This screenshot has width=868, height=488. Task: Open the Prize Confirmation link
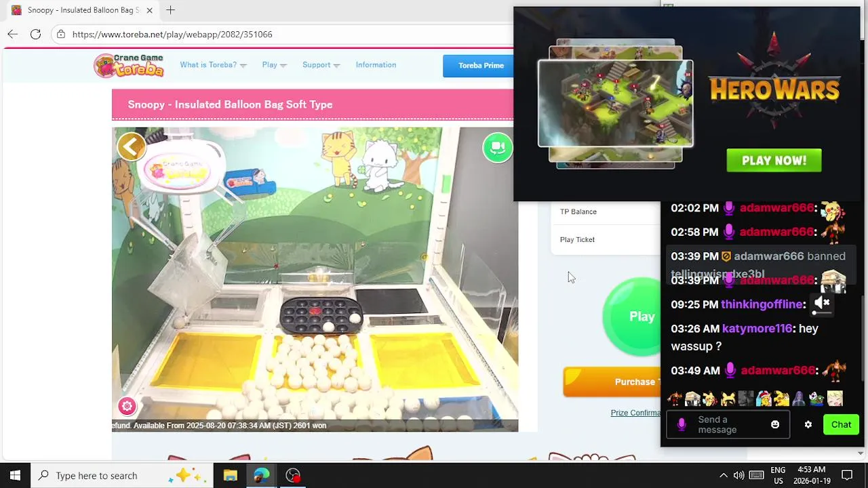coord(635,413)
